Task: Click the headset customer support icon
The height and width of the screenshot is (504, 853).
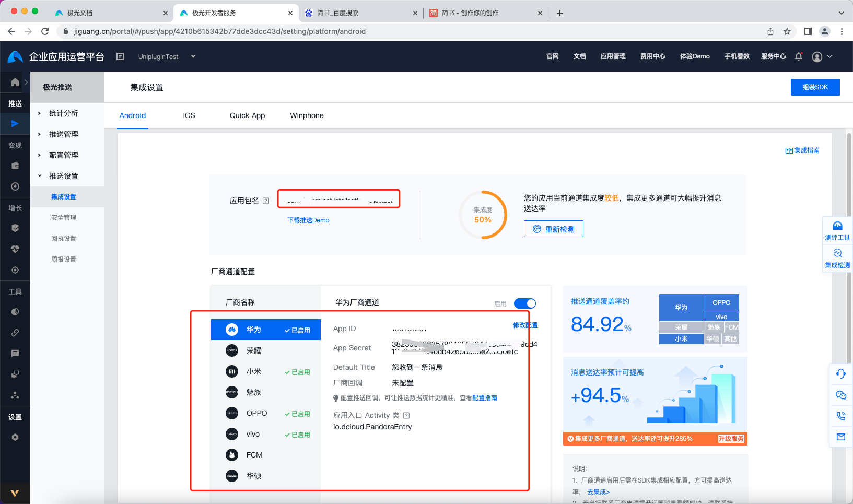Action: (841, 374)
